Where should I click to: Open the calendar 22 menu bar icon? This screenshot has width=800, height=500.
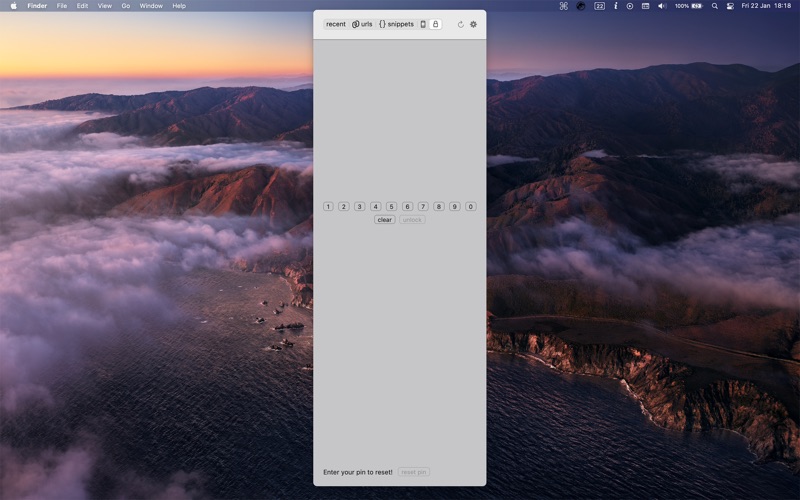coord(599,6)
